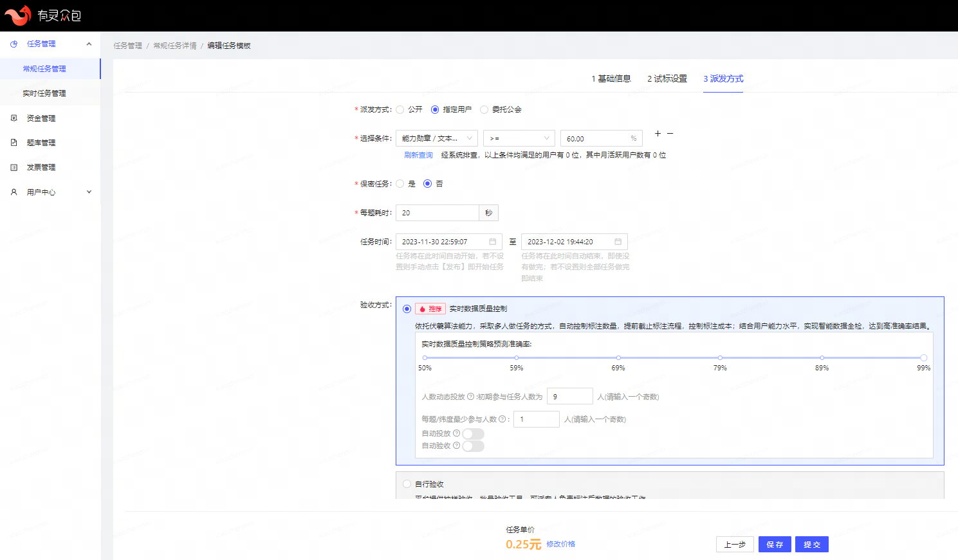958x560 pixels.
Task: Click help icon next to 自动投放
Action: tap(457, 433)
